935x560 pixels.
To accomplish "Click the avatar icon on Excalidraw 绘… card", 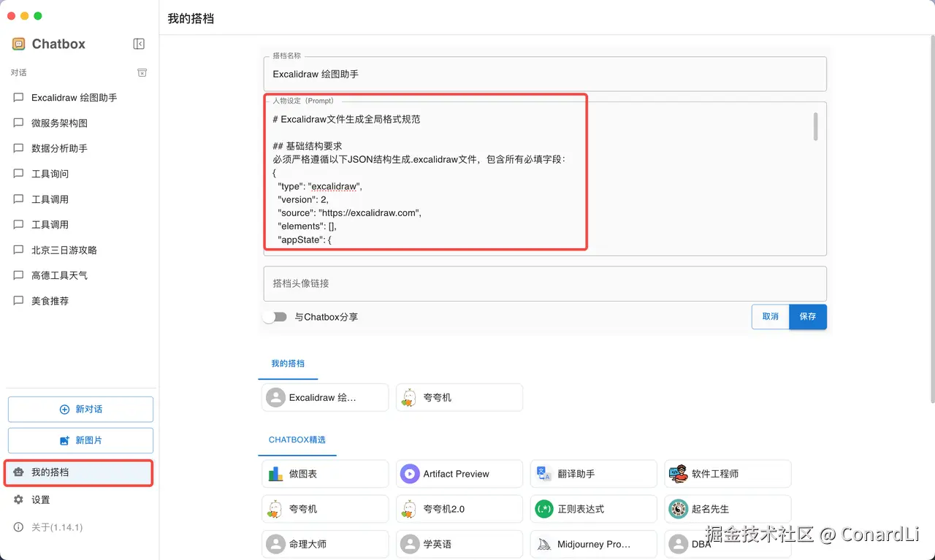I will coord(275,398).
